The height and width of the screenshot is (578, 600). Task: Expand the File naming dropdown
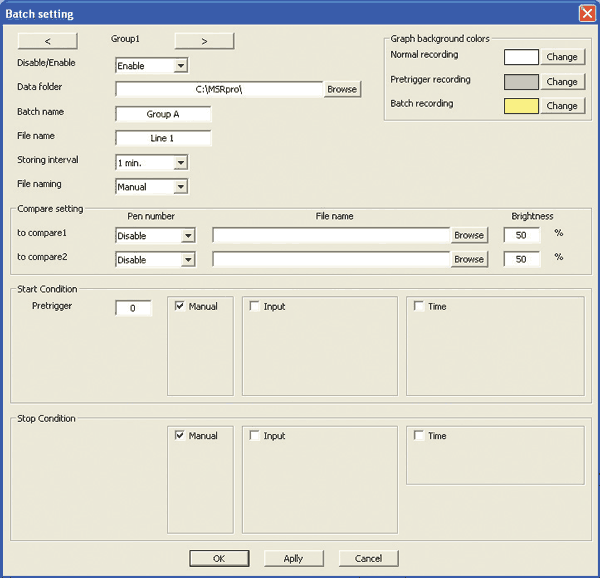point(180,186)
